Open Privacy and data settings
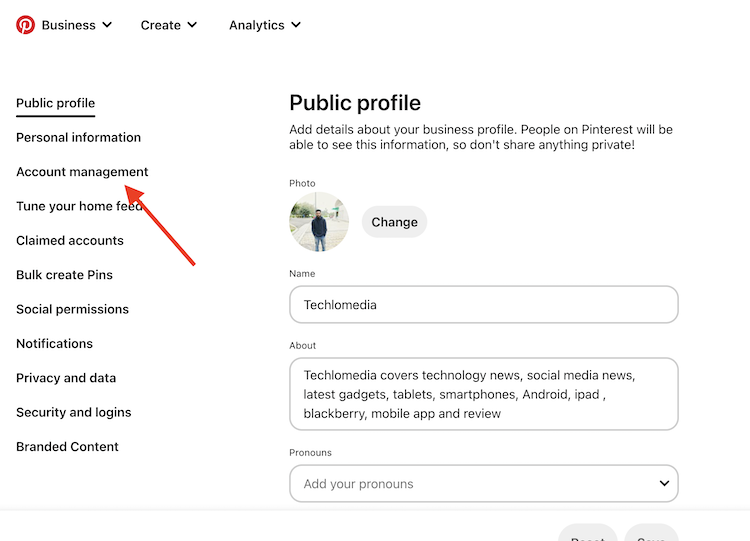 pyautogui.click(x=66, y=378)
